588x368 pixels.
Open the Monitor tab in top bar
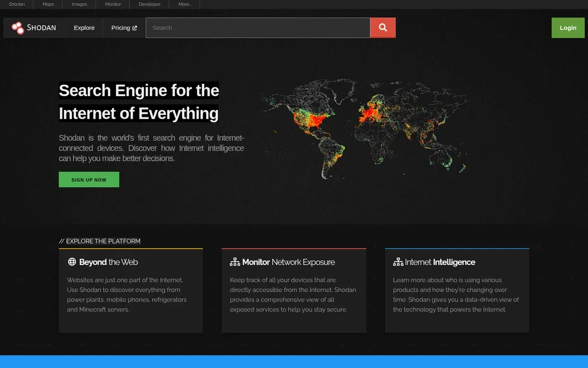pos(113,4)
